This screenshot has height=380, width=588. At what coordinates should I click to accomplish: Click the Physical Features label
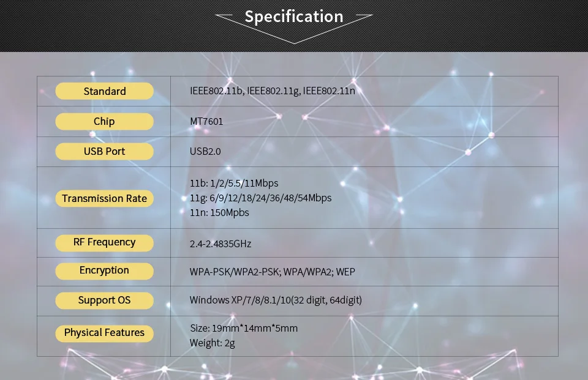pos(104,333)
